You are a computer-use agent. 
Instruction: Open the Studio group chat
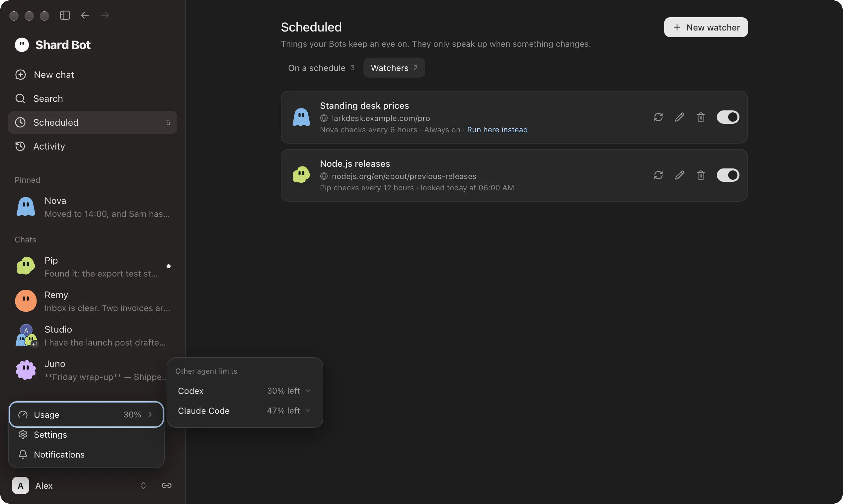pos(93,336)
